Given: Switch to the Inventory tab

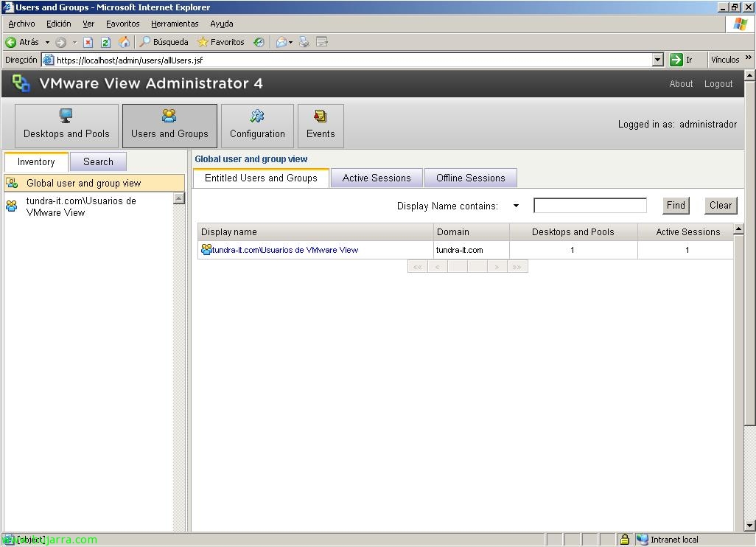Looking at the screenshot, I should point(36,161).
